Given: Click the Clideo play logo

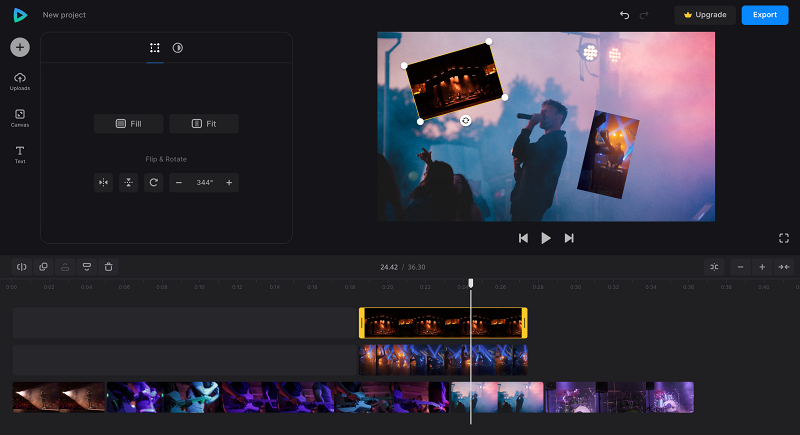Looking at the screenshot, I should 20,15.
